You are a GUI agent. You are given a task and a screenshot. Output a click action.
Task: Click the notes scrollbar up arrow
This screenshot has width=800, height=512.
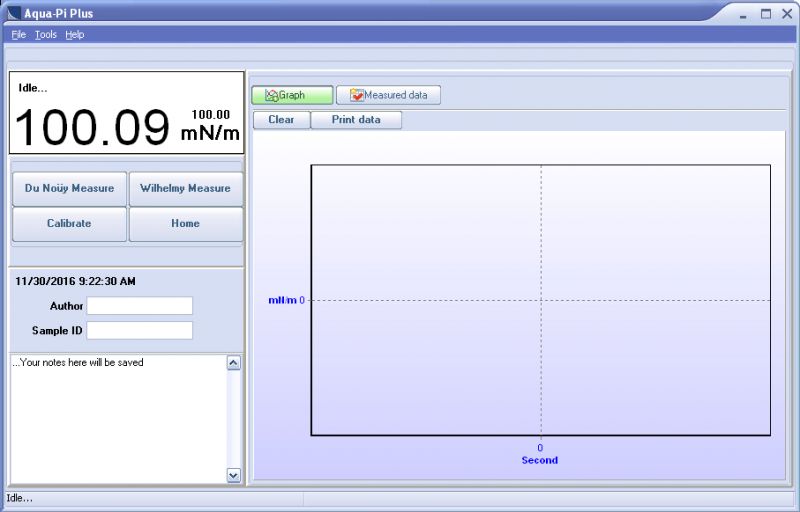click(234, 363)
